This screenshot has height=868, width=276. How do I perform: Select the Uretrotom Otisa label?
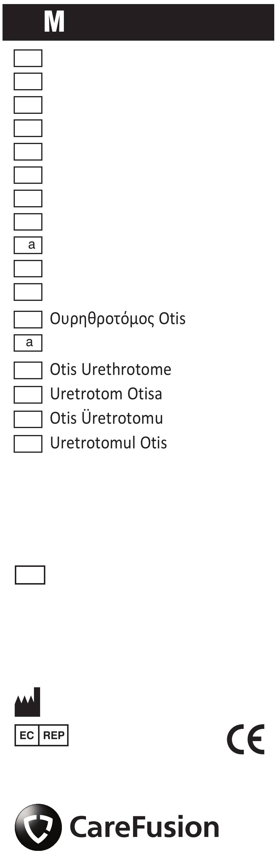click(106, 394)
